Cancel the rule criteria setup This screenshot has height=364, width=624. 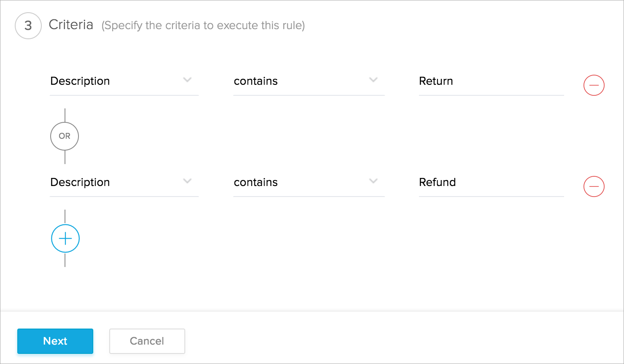147,341
